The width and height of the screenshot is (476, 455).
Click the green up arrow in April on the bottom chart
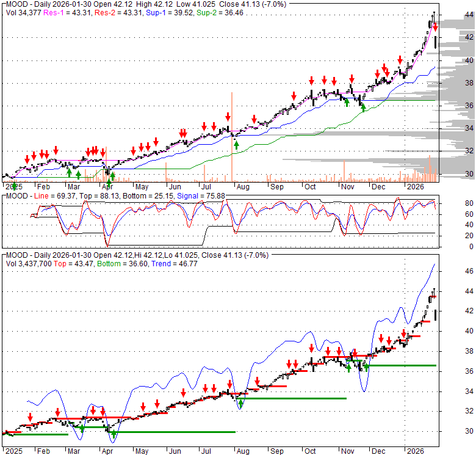(113, 434)
